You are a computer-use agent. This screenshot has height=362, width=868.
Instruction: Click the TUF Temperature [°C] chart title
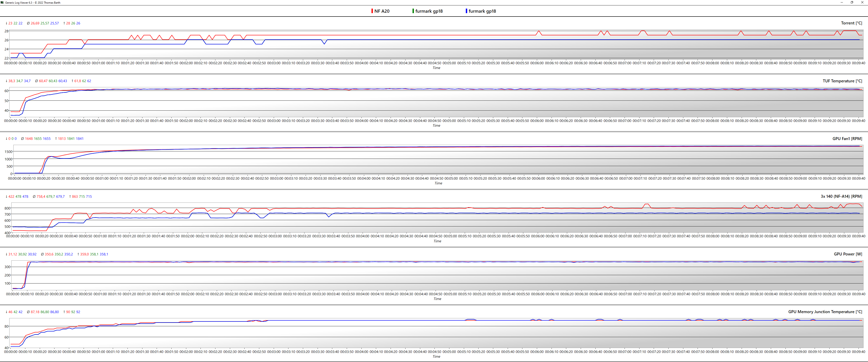click(842, 81)
